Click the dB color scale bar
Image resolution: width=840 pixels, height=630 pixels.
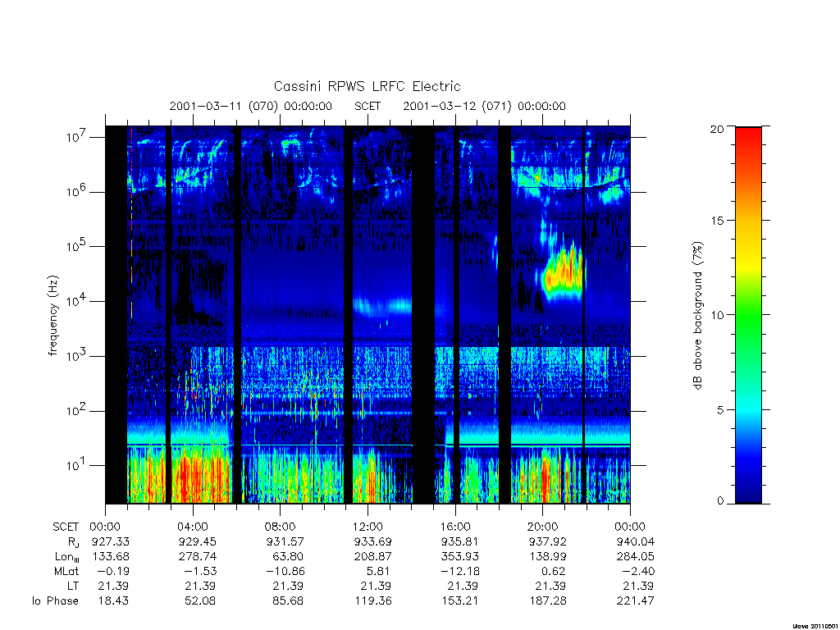pos(748,315)
